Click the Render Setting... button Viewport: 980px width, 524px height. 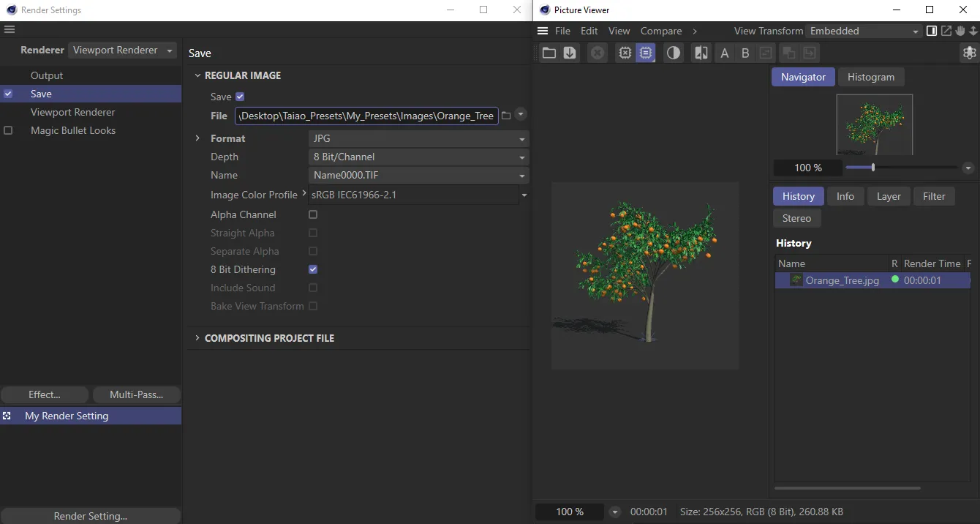(x=90, y=516)
